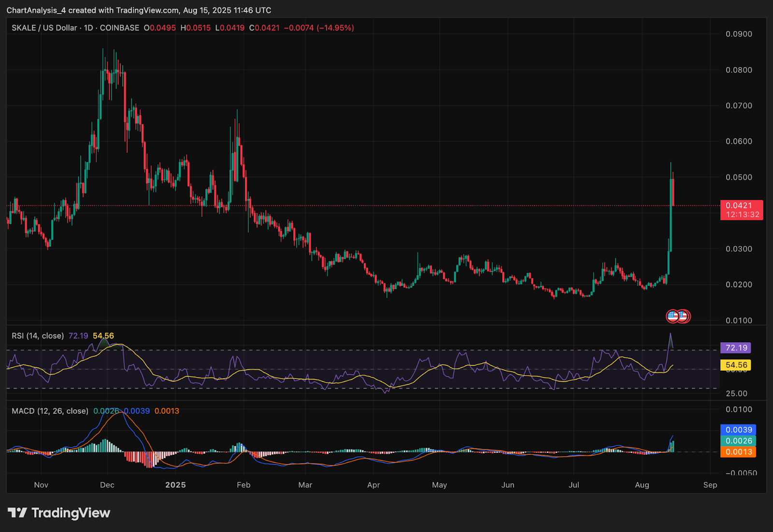Viewport: 773px width, 532px height.
Task: Click the green 0.0026 histogram axis tag
Action: [738, 441]
